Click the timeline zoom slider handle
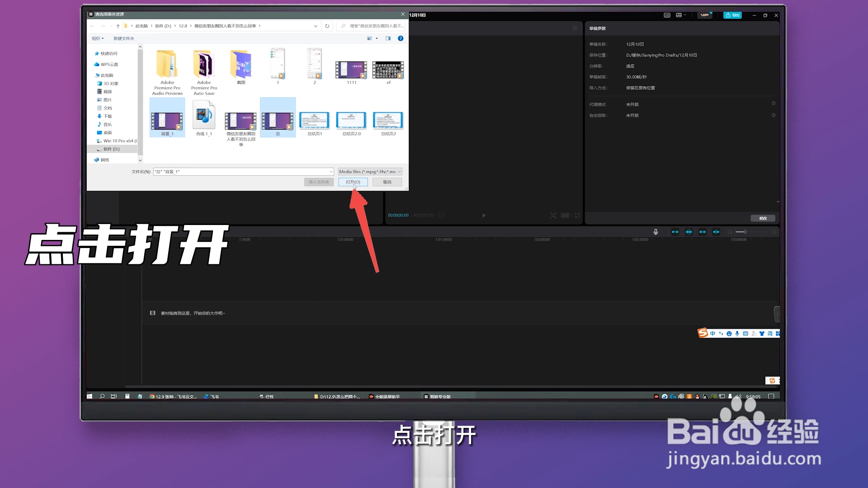Screen dimensions: 868x488 coord(745,232)
